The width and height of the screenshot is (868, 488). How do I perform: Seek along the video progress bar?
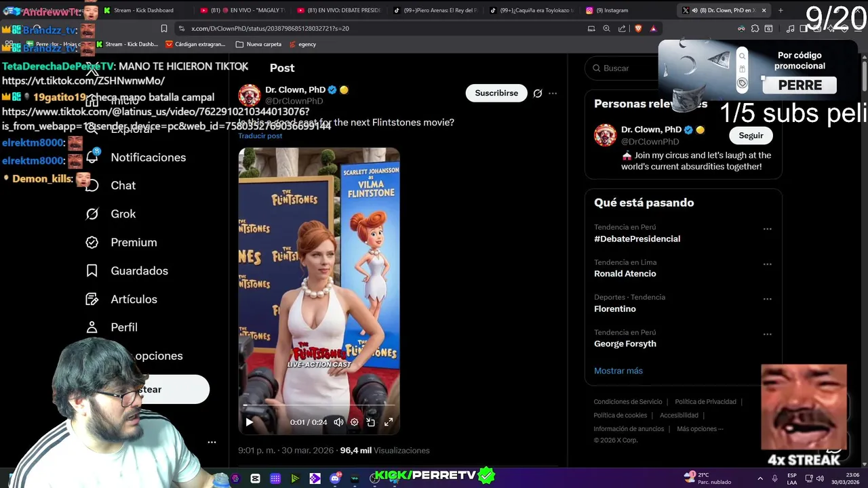point(319,406)
